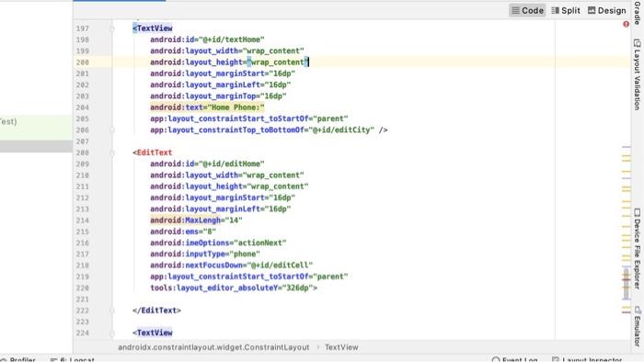Click TextView breadcrumb in the path bar
Image resolution: width=644 pixels, height=362 pixels.
[x=341, y=347]
